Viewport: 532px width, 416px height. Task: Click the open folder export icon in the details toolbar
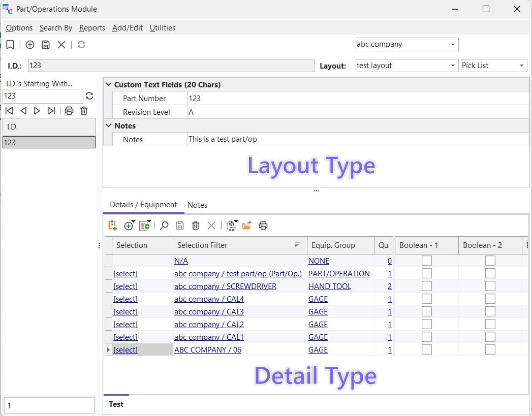point(246,226)
